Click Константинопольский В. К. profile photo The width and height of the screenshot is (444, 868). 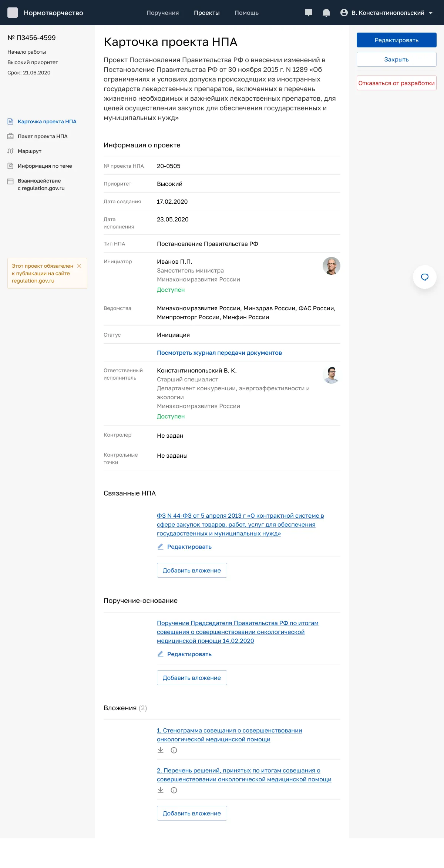point(332,375)
